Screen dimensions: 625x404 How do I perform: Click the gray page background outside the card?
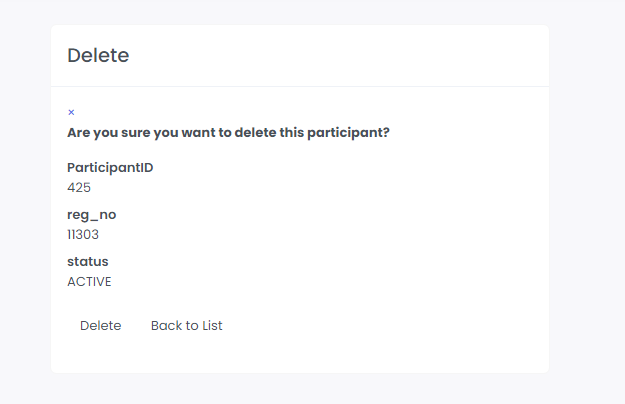(590, 200)
